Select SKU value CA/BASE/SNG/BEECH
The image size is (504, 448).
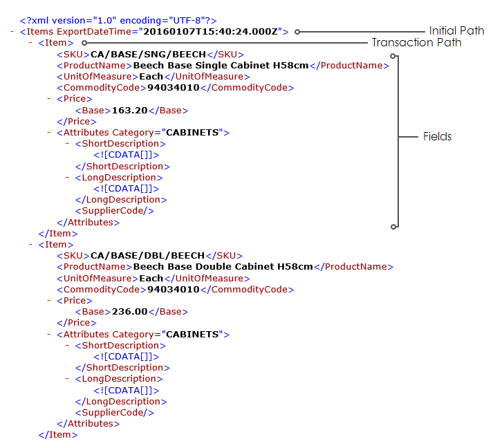pyautogui.click(x=149, y=55)
